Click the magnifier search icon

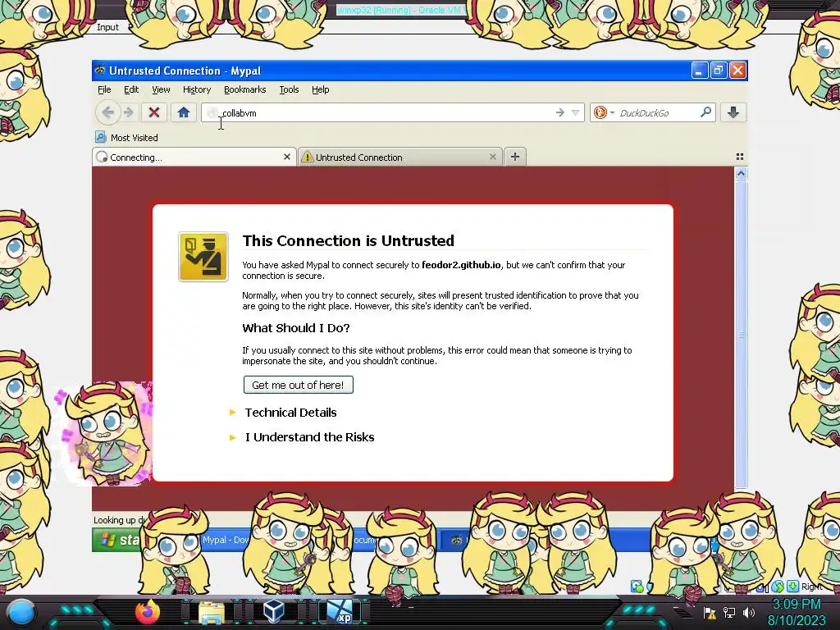click(x=706, y=112)
